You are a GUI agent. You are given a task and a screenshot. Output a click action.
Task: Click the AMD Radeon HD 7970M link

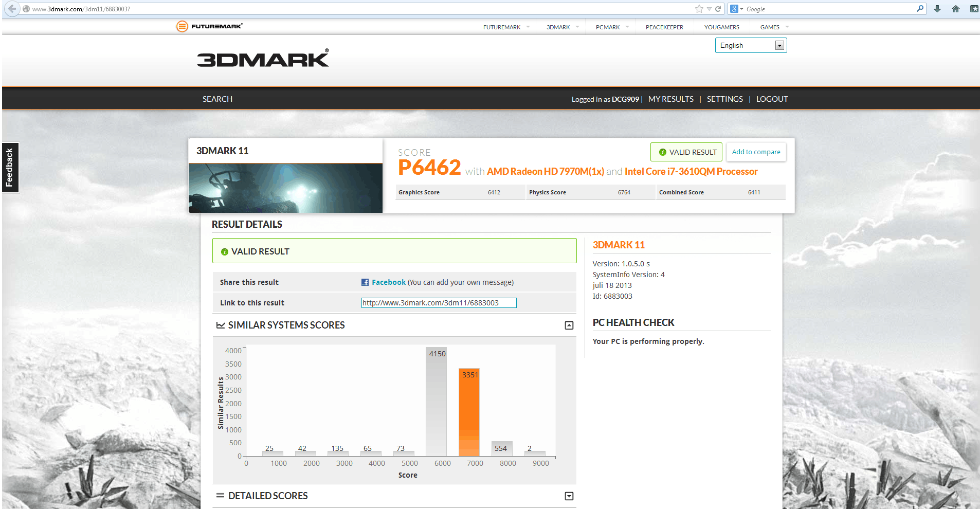[545, 171]
